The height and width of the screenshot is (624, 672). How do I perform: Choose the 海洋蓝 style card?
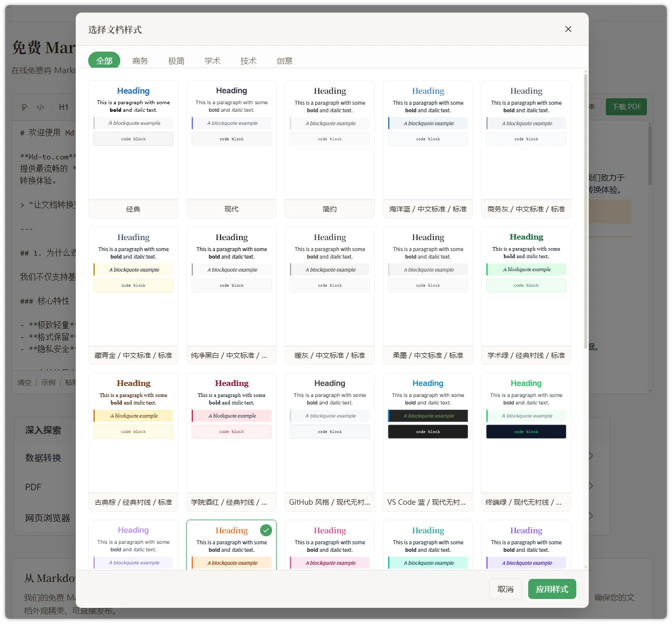(x=428, y=149)
